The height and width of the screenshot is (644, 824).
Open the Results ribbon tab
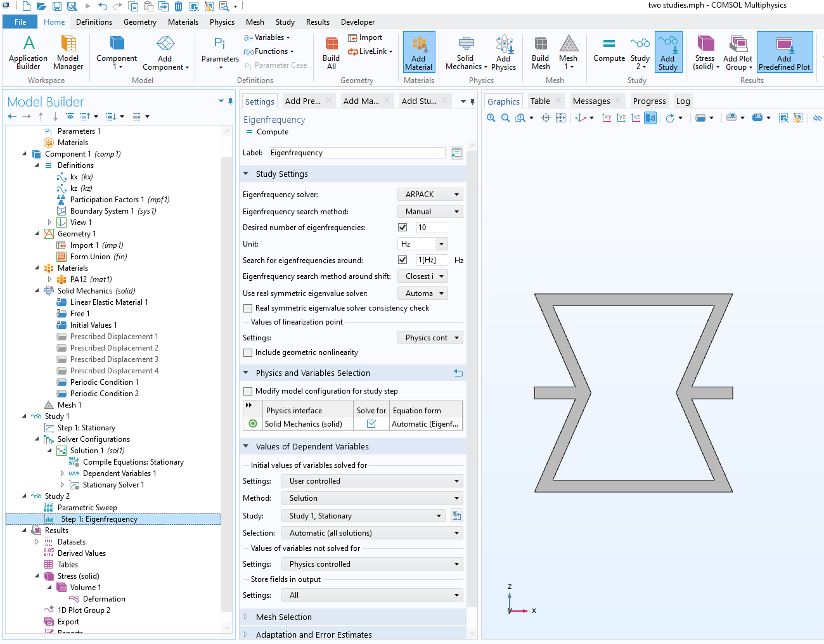tap(318, 22)
